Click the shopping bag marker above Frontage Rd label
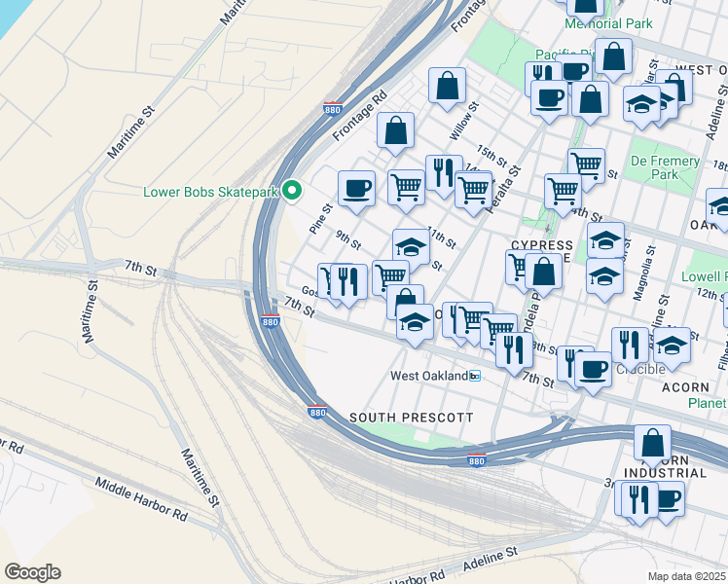Screen dimensions: 728x584 pyautogui.click(x=395, y=133)
